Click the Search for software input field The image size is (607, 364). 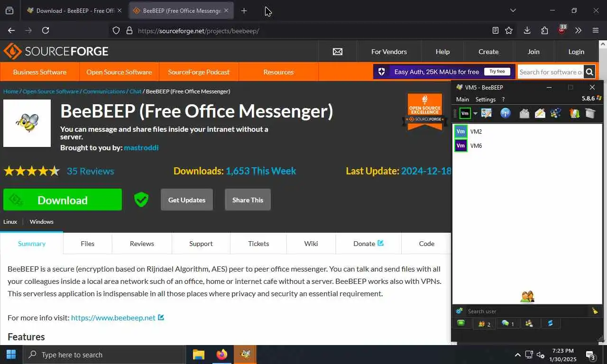[x=551, y=72]
